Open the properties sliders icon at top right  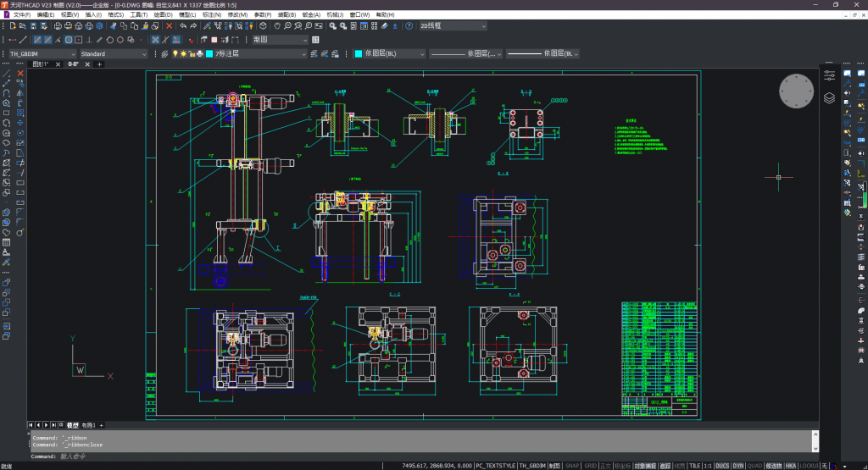pyautogui.click(x=829, y=75)
